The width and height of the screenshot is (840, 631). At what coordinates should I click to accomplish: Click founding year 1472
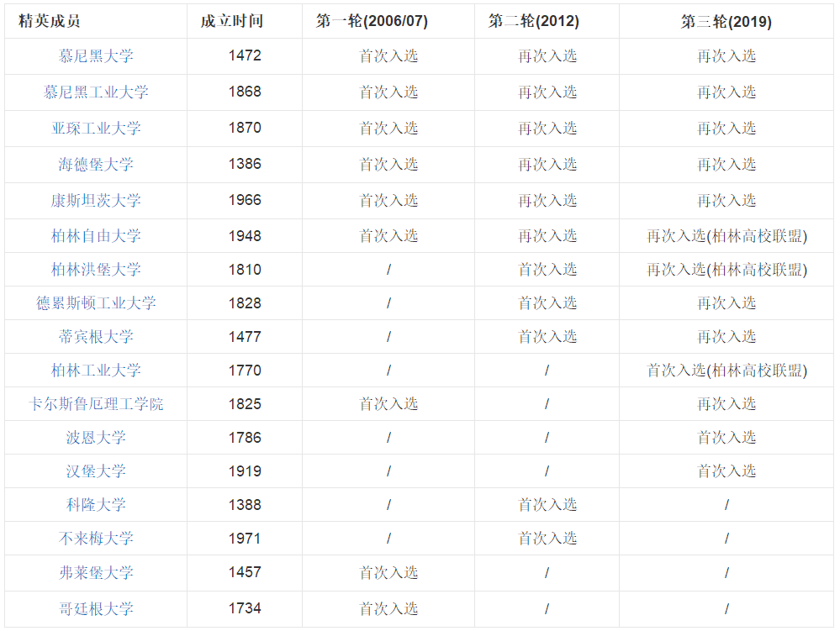click(x=245, y=55)
